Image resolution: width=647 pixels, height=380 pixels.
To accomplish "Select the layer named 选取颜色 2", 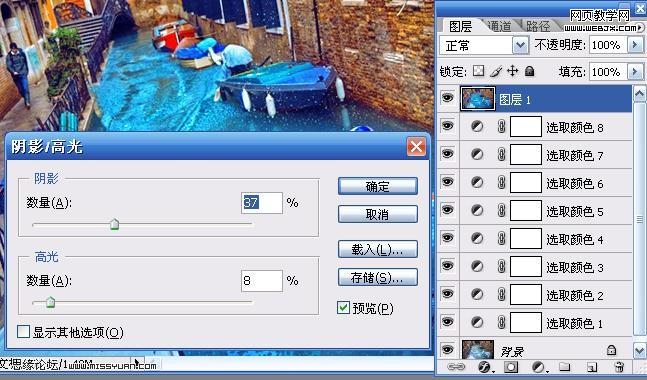I will tap(575, 295).
